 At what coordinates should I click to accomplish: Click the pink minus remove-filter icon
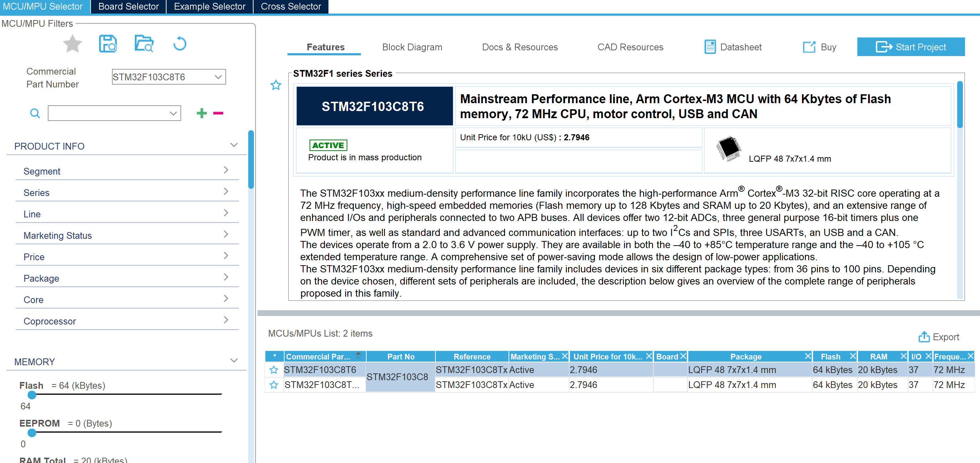218,113
